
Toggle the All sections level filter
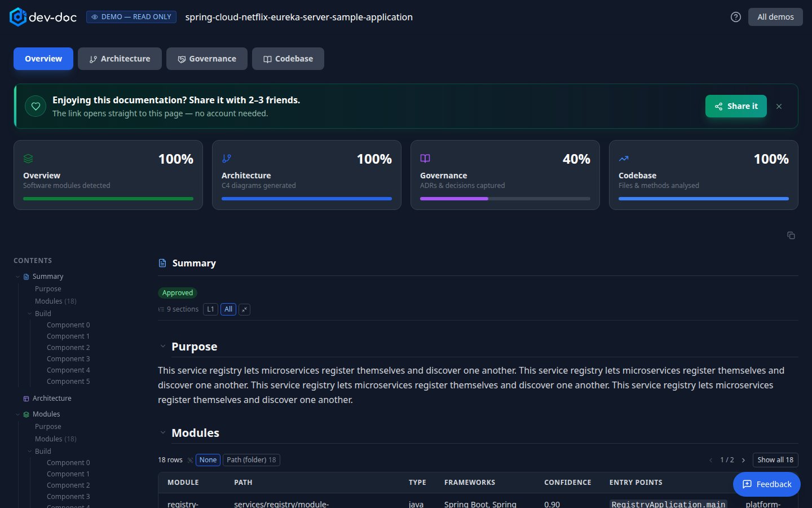click(x=228, y=309)
